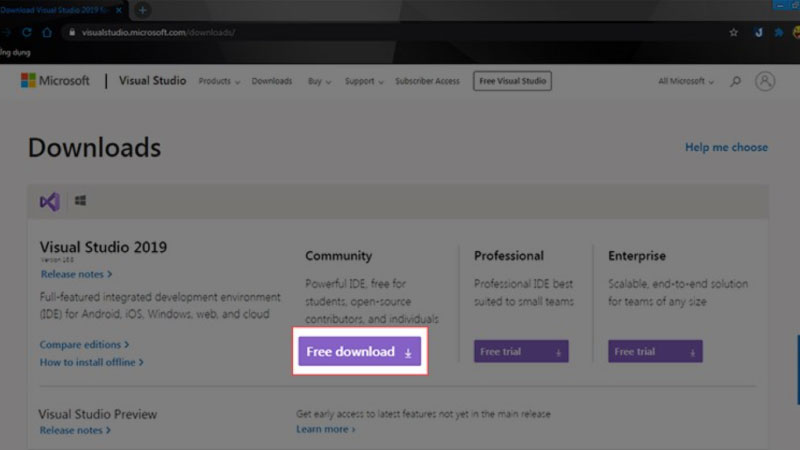Close the Download Visual Studio 2019 tab
The image size is (800, 450).
119,10
